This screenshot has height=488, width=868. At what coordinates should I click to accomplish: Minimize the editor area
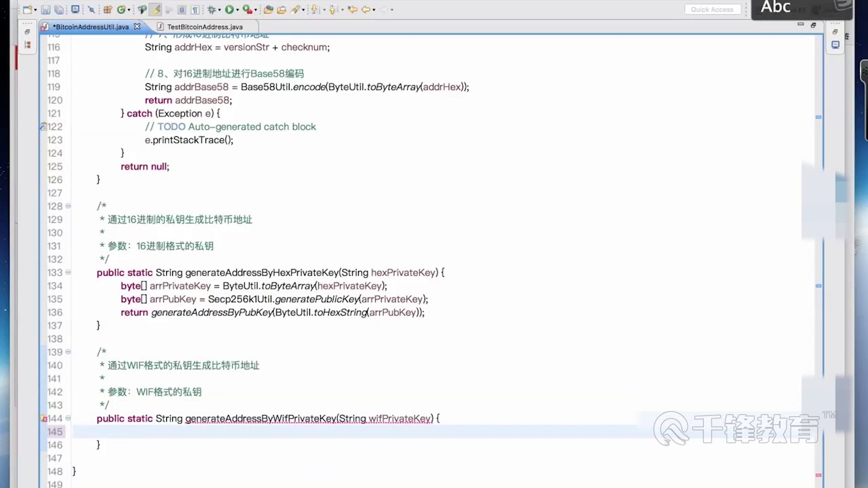(x=801, y=25)
